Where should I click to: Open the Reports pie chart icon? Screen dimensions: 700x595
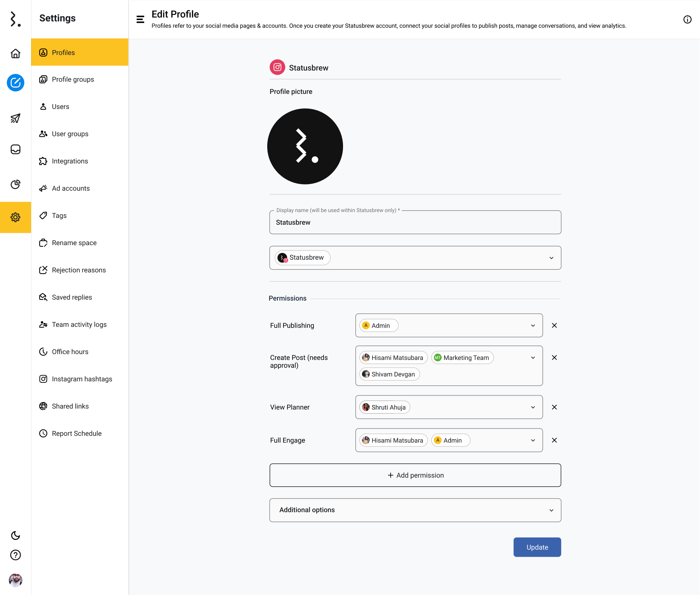coord(16,184)
